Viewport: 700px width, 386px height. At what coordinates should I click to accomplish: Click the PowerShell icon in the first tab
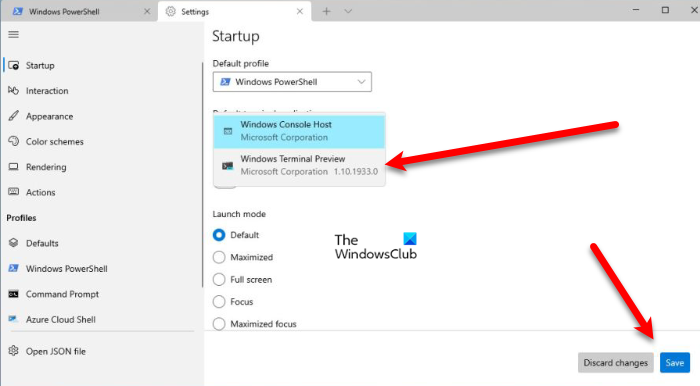(x=18, y=11)
